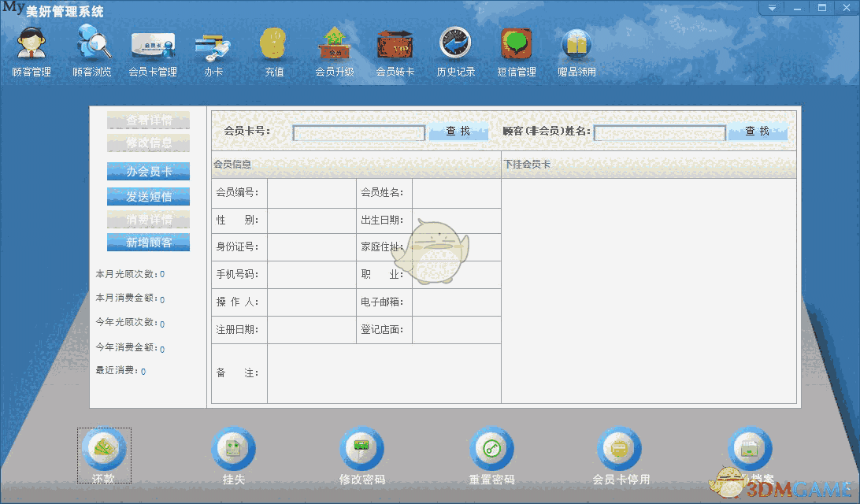Click the 办会员卡 button
860x504 pixels.
tap(149, 171)
